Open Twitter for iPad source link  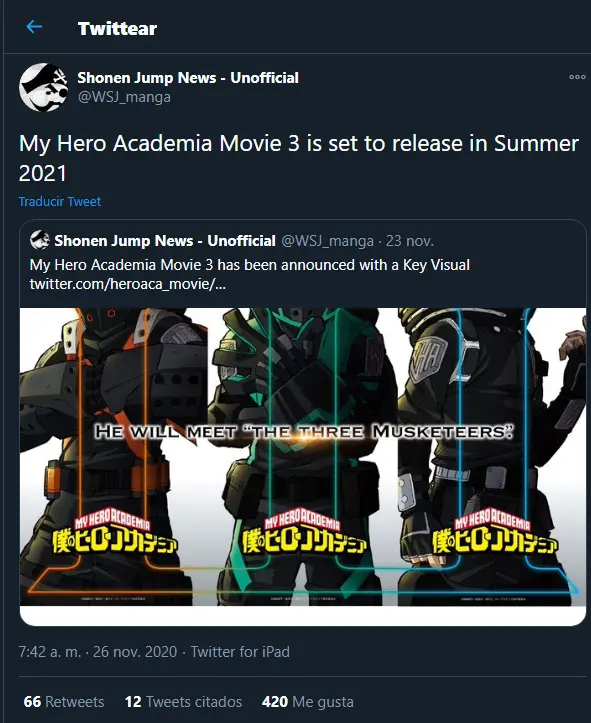click(240, 652)
